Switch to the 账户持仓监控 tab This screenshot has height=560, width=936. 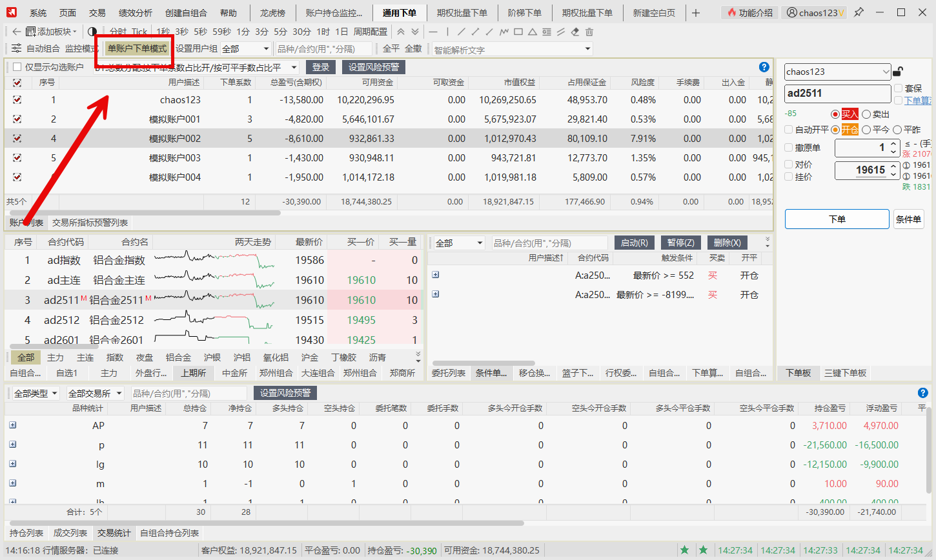point(334,13)
